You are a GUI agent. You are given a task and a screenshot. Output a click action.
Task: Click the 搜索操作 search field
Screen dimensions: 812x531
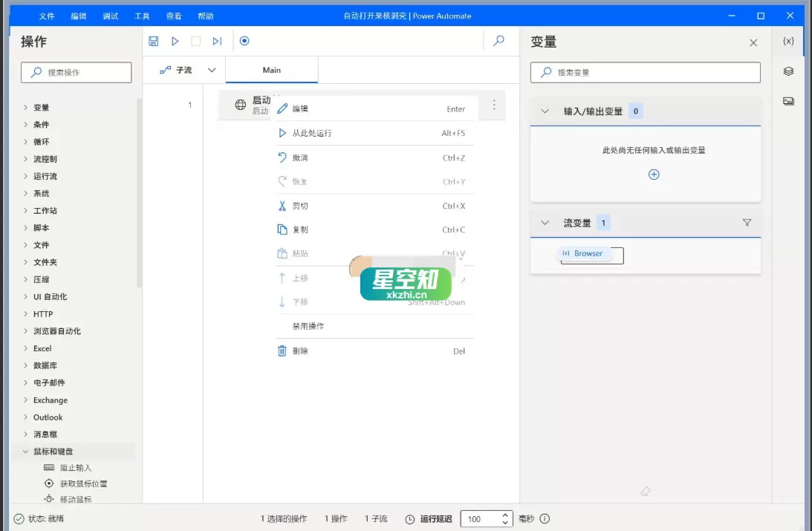tap(75, 72)
